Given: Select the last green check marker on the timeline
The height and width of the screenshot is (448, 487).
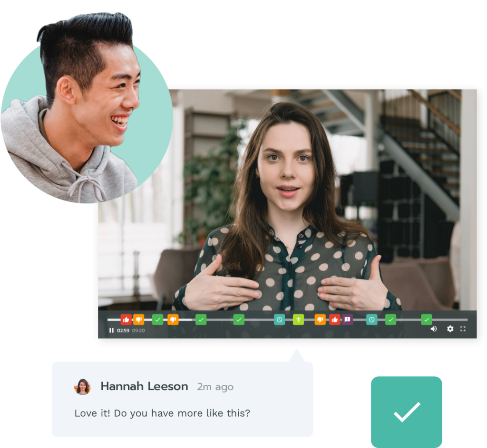Looking at the screenshot, I should pyautogui.click(x=427, y=320).
